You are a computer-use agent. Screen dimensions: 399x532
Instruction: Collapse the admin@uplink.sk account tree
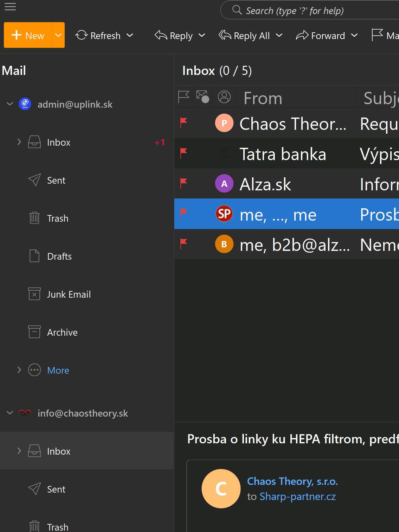pos(10,104)
